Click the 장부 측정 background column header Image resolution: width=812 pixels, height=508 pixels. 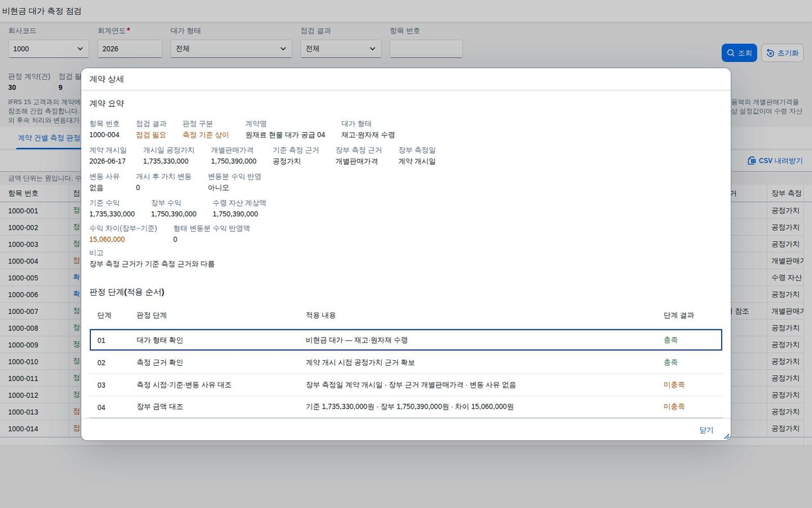pyautogui.click(x=787, y=193)
